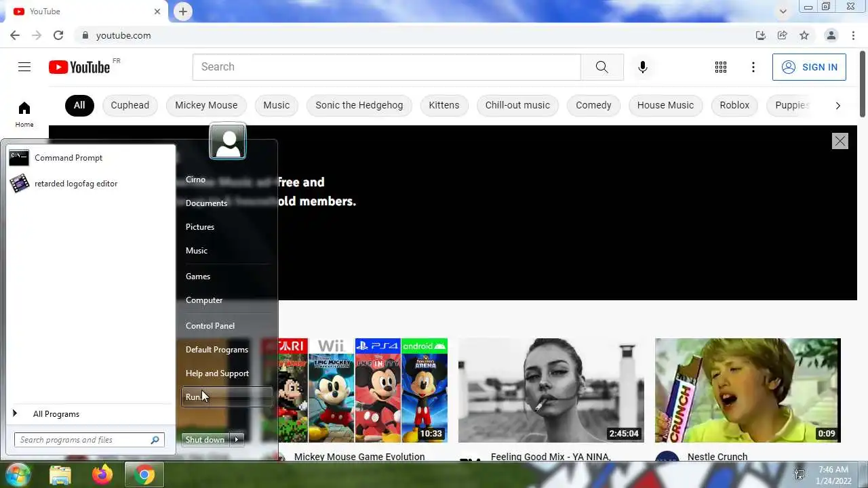
Task: Open the Mickey Mouse Game Evolution thumbnail
Action: pyautogui.click(x=356, y=390)
